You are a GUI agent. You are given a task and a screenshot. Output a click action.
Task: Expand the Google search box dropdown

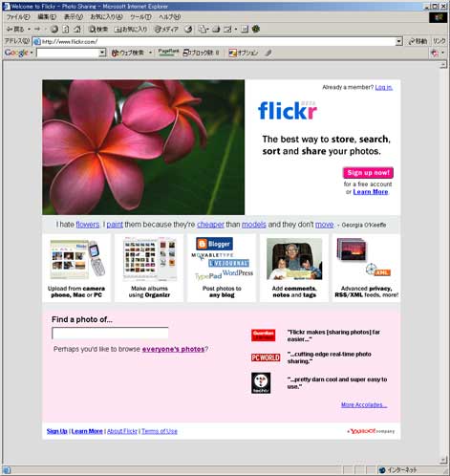pos(102,53)
